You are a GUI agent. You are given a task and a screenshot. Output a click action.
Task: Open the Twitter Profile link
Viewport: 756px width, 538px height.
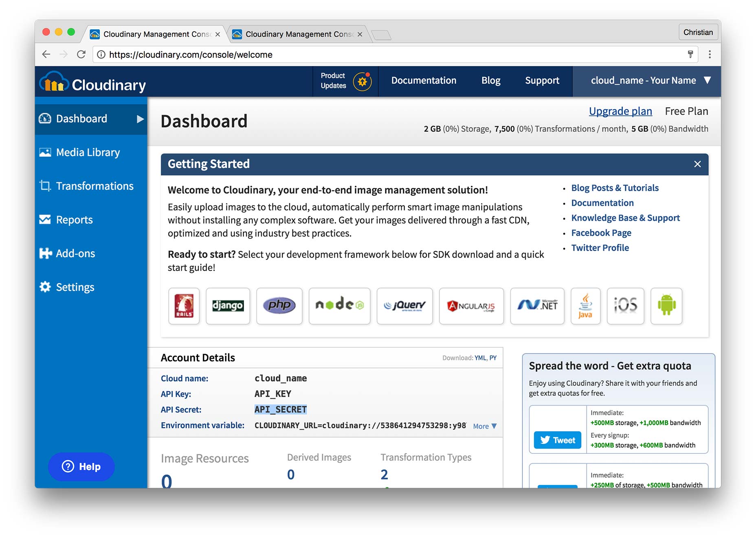pos(600,248)
